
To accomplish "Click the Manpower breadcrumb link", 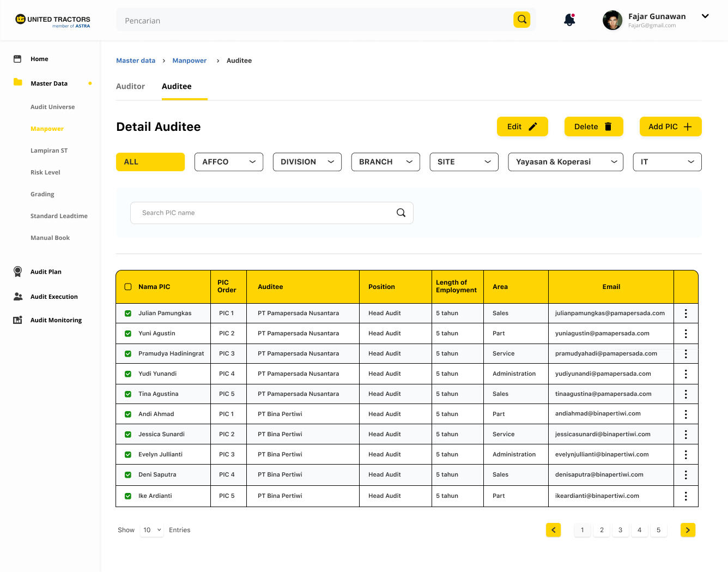I will coord(189,61).
